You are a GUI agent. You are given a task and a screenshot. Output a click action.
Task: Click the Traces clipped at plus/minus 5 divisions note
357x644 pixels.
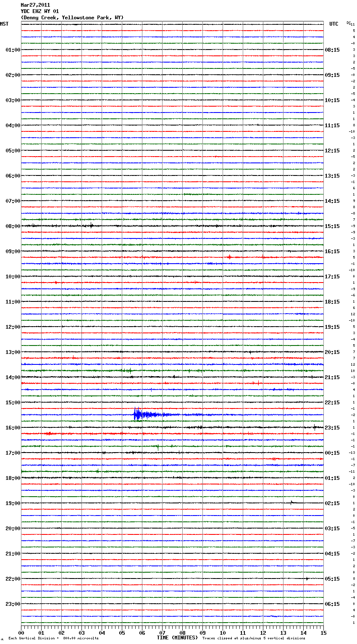pyautogui.click(x=254, y=639)
